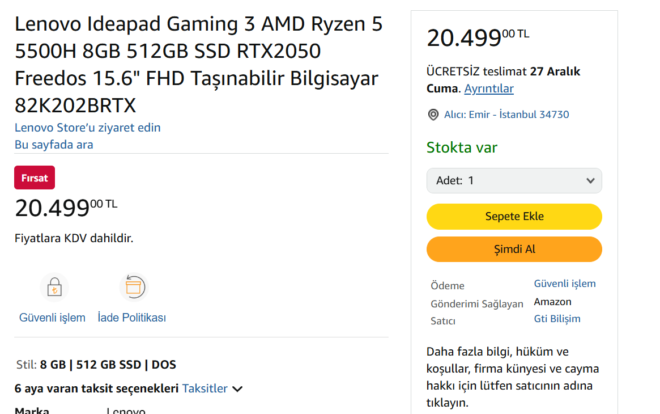660x414 pixels.
Task: Click the Güvenli işlem text under padlock
Action: [x=52, y=318]
